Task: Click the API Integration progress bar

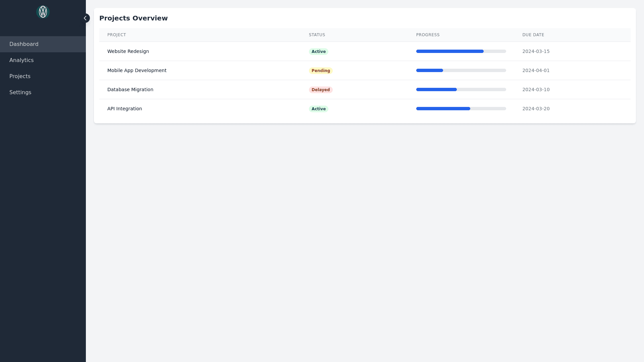Action: click(x=461, y=109)
